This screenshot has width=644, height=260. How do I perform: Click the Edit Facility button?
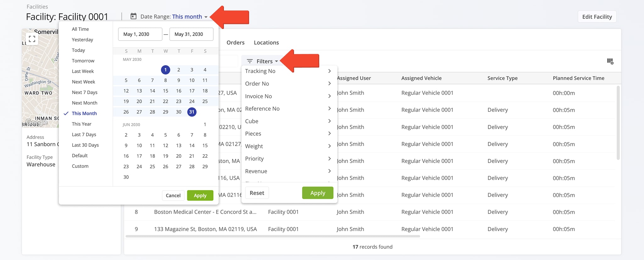pos(597,17)
